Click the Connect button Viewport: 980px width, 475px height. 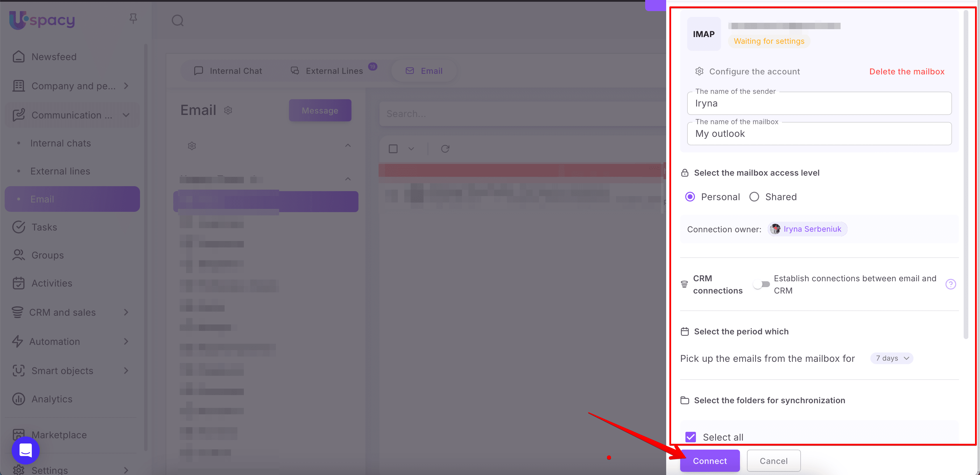(710, 461)
